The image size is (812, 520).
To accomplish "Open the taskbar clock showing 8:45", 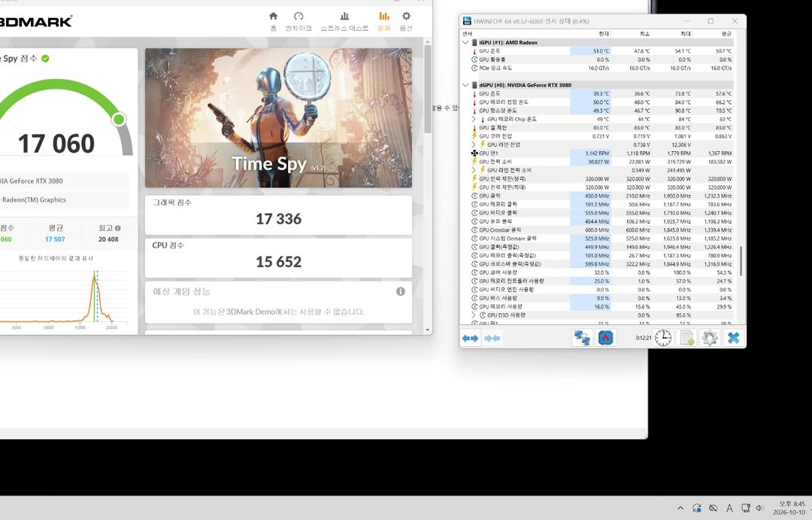I will tap(789, 508).
